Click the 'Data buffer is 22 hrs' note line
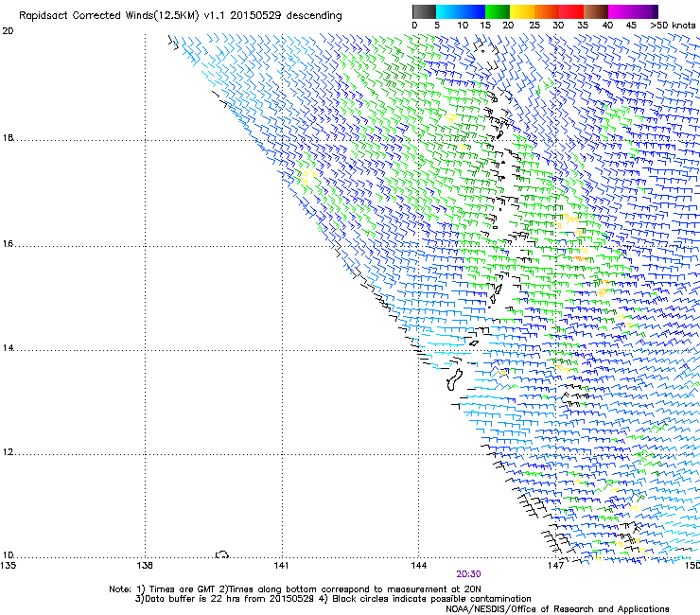Image resolution: width=700 pixels, height=615 pixels. [x=333, y=599]
